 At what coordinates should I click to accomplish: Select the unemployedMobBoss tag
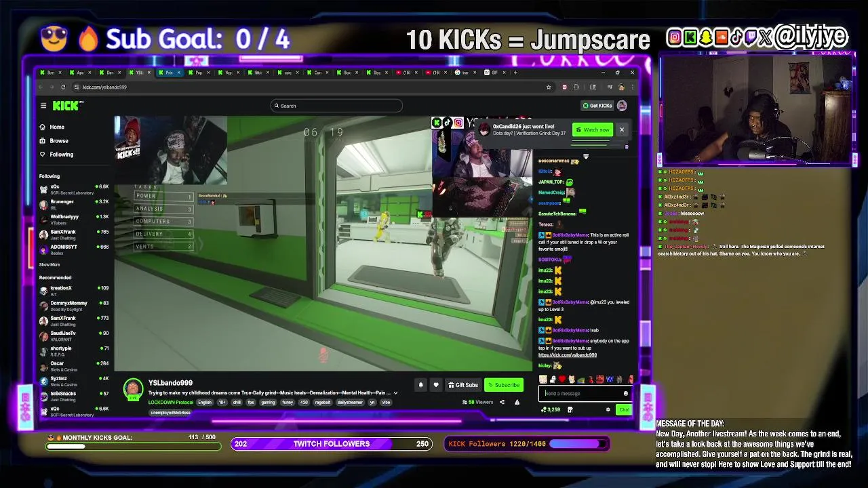point(170,413)
